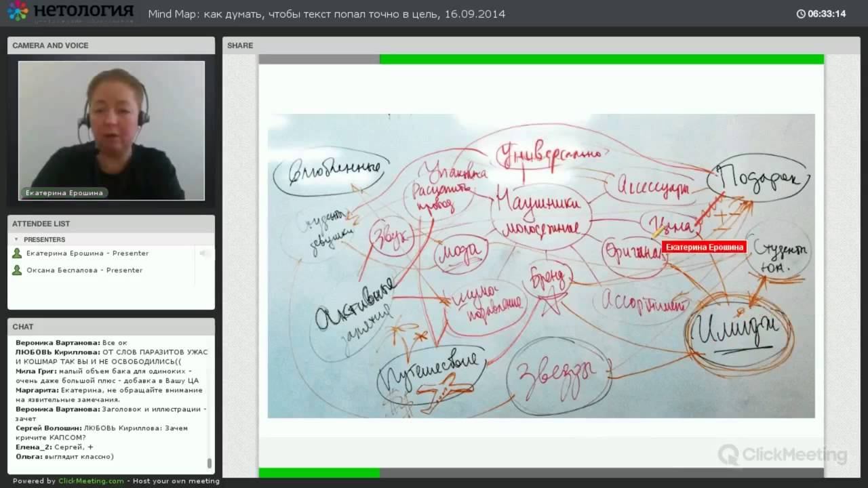Click the message 'Заголовок и иллюстрации - зачет'
The image size is (868, 488).
coord(111,414)
